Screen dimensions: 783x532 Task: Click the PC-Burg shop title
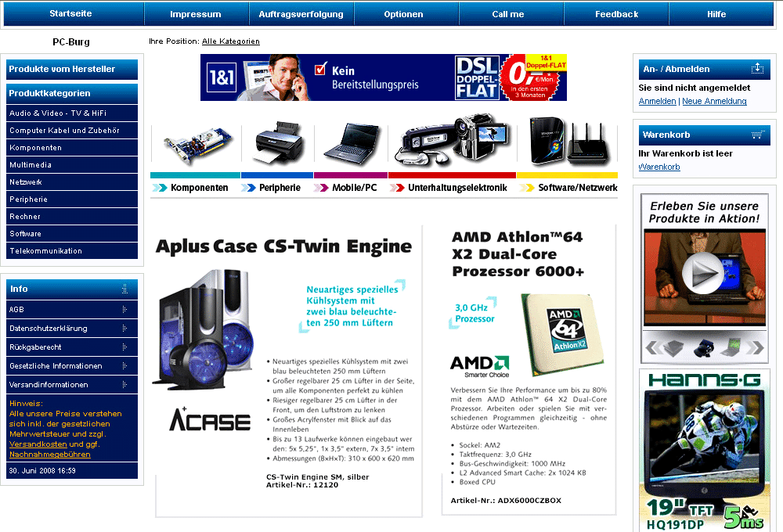point(71,42)
